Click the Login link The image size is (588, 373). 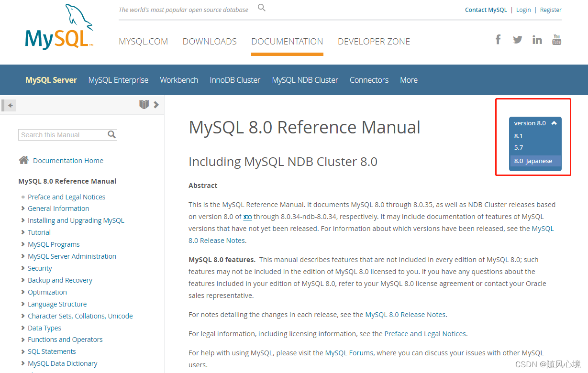pyautogui.click(x=523, y=10)
